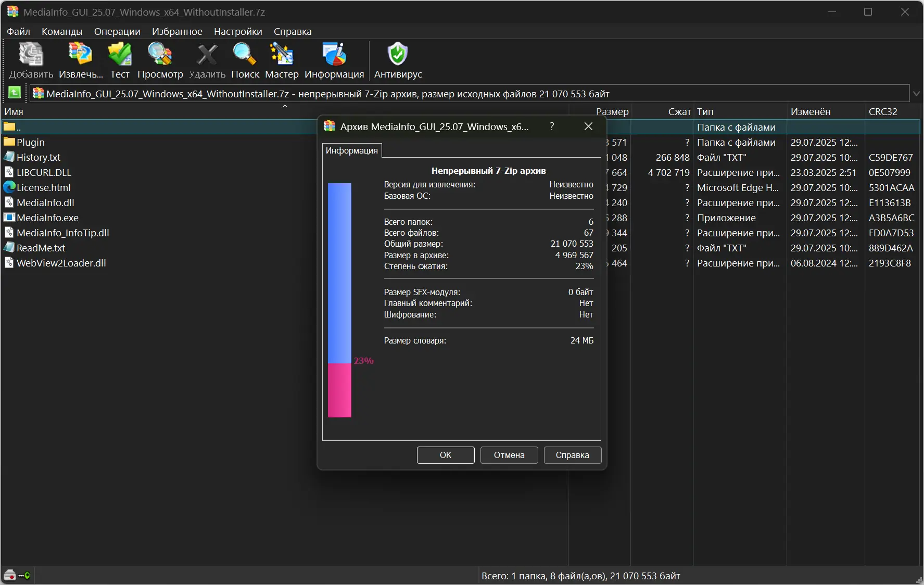Go up one level with green arrow icon
The width and height of the screenshot is (924, 585).
click(15, 93)
